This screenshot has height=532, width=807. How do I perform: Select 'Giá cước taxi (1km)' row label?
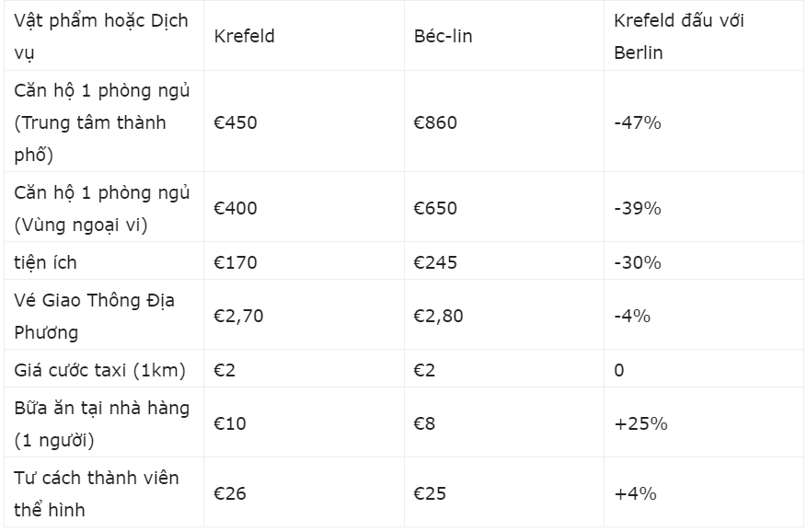(100, 370)
